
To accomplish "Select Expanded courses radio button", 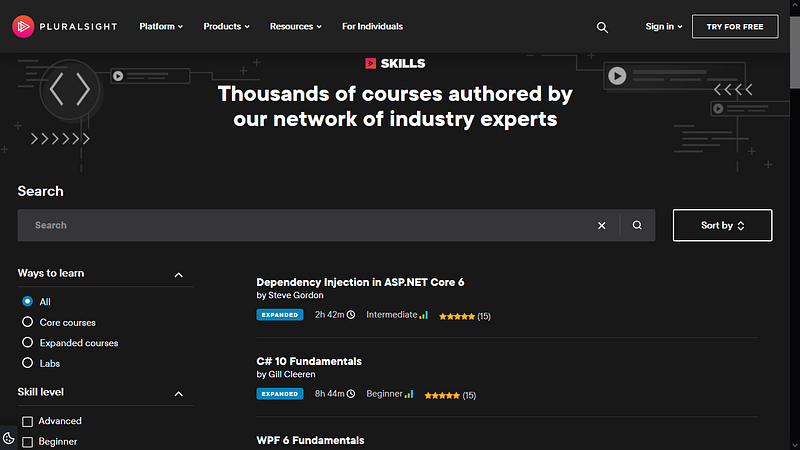I will click(28, 342).
